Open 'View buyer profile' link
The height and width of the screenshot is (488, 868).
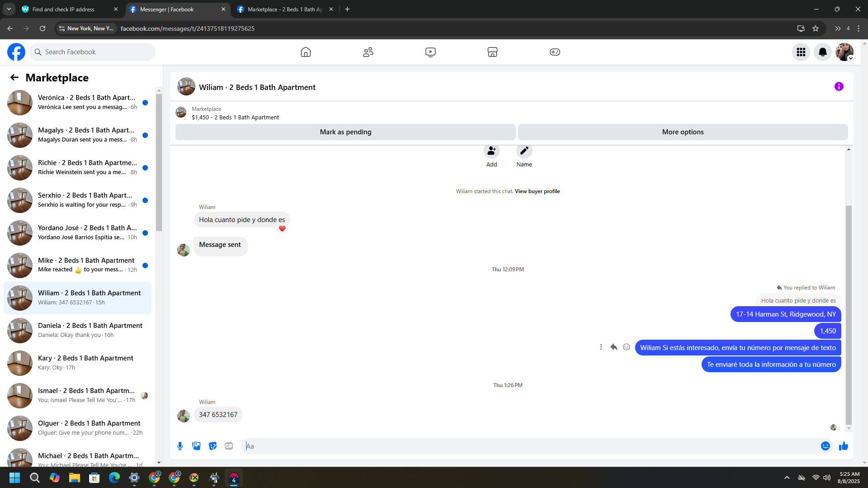(x=537, y=191)
